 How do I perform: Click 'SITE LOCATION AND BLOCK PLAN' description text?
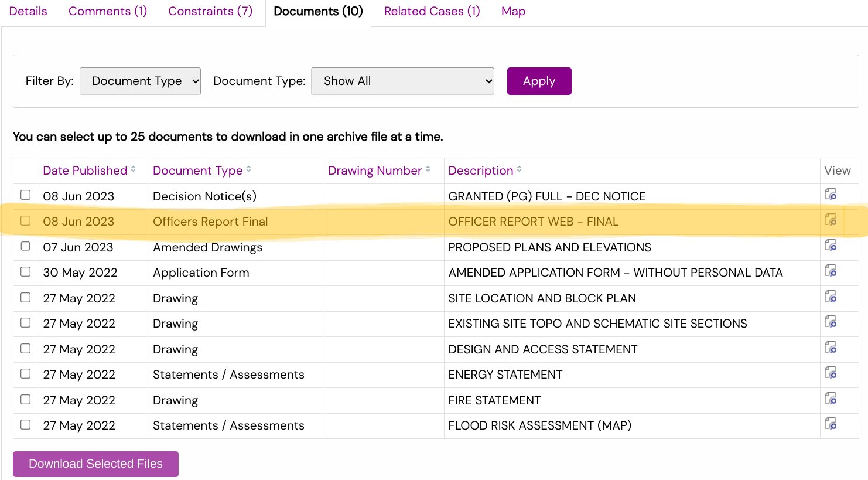coord(542,298)
